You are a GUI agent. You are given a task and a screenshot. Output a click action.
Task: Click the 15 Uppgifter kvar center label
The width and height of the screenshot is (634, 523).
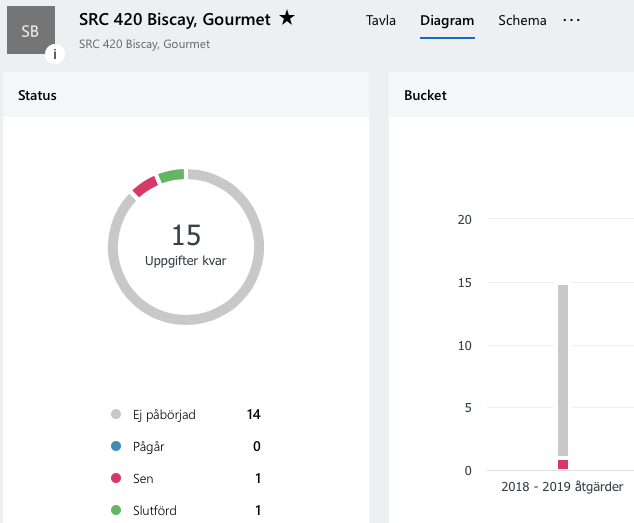click(186, 245)
